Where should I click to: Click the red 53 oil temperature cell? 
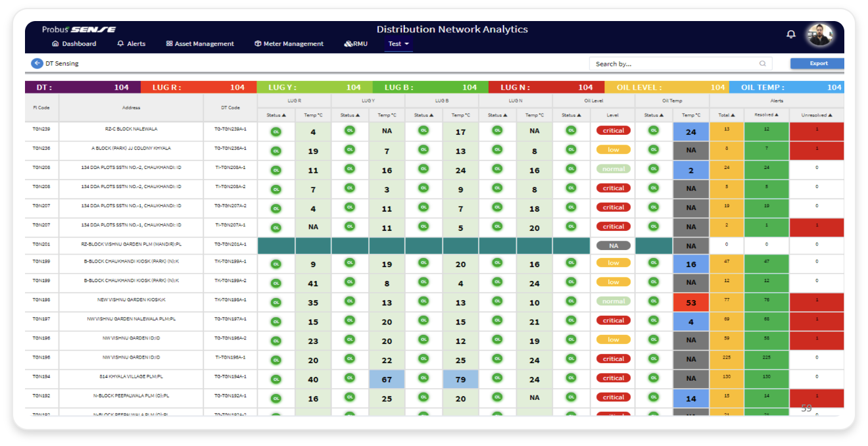[690, 302]
